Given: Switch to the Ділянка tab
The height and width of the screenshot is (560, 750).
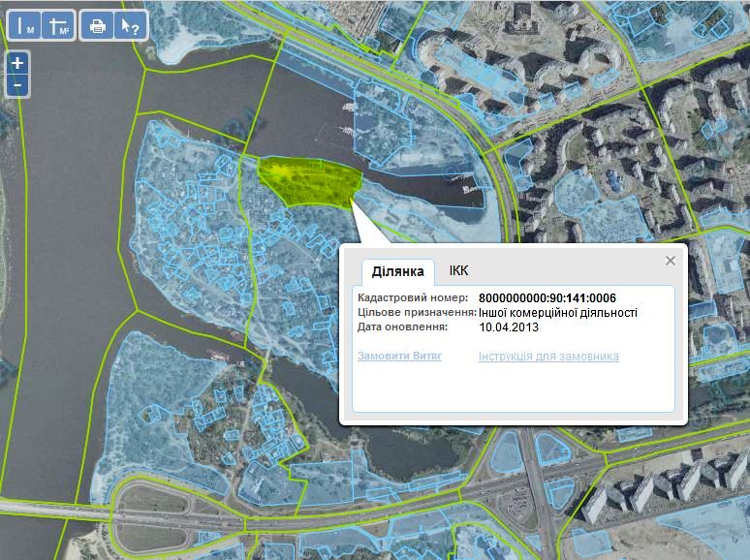Looking at the screenshot, I should (398, 272).
